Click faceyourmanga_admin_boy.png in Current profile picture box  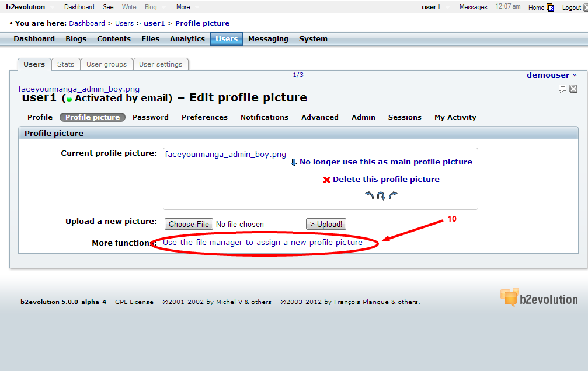click(225, 155)
